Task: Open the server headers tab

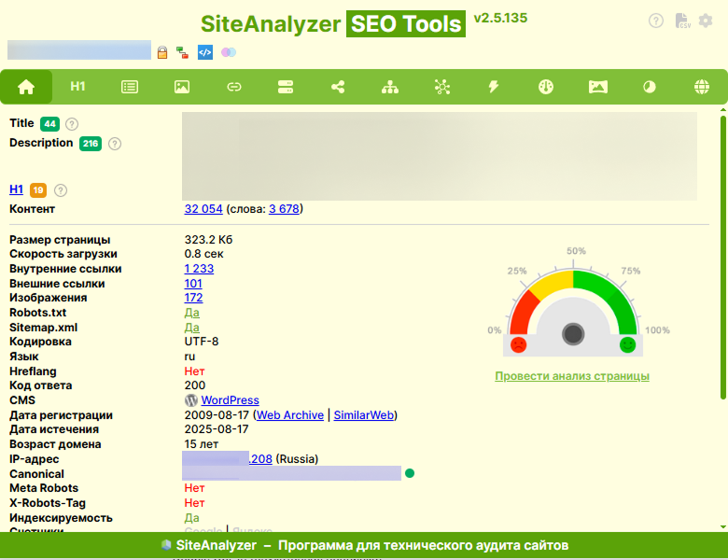Action: (286, 87)
